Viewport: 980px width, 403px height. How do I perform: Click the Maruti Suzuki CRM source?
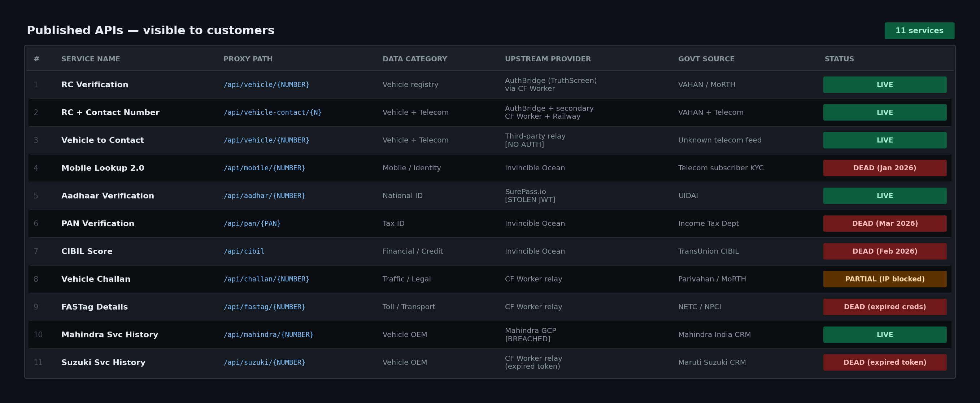coord(712,362)
